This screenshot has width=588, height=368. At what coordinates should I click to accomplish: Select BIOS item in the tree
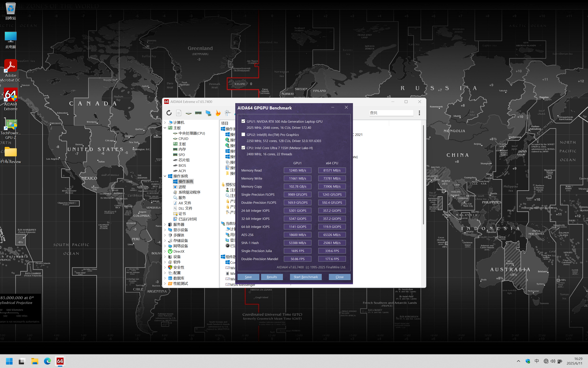tap(182, 165)
